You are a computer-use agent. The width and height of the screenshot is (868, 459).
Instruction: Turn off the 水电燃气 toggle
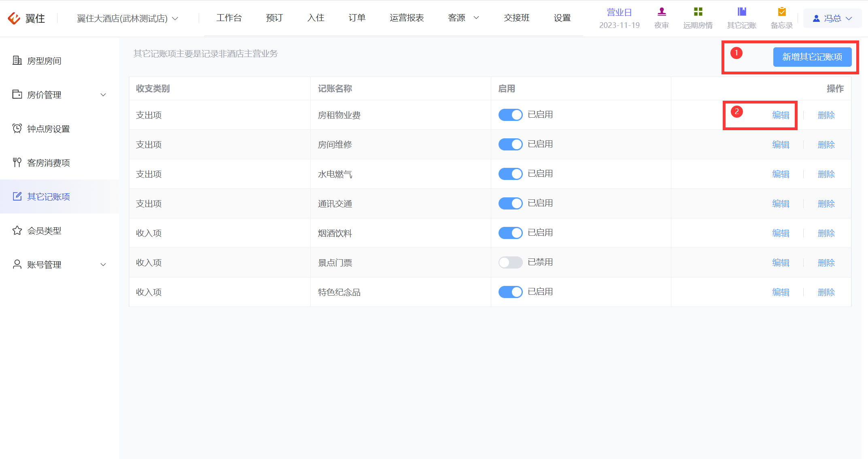pyautogui.click(x=510, y=174)
